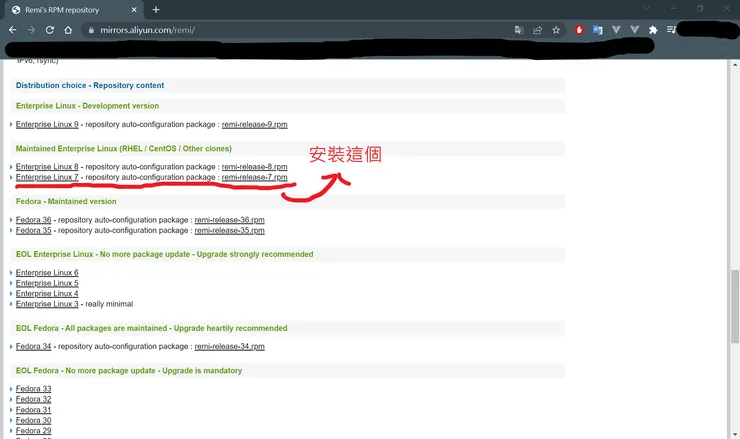The image size is (740, 439).
Task: Click the 'EOL Enterprise Linux - No more package update' heading
Action: (x=164, y=254)
